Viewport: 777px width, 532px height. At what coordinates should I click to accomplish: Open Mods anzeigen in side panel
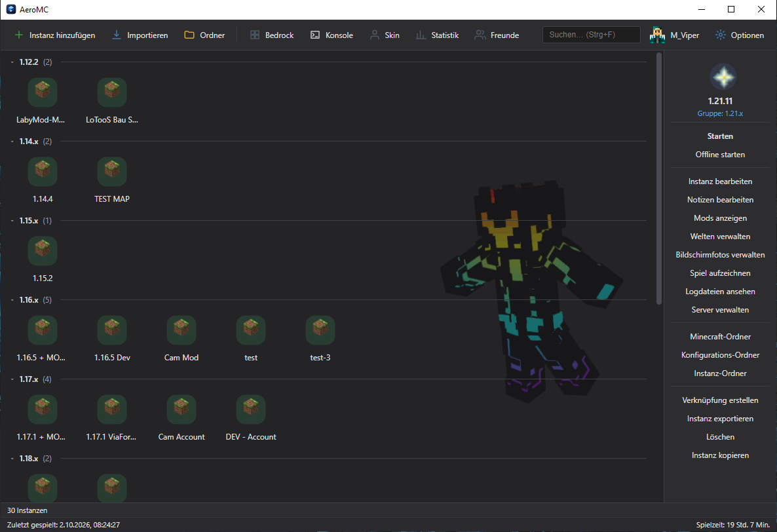(x=720, y=218)
